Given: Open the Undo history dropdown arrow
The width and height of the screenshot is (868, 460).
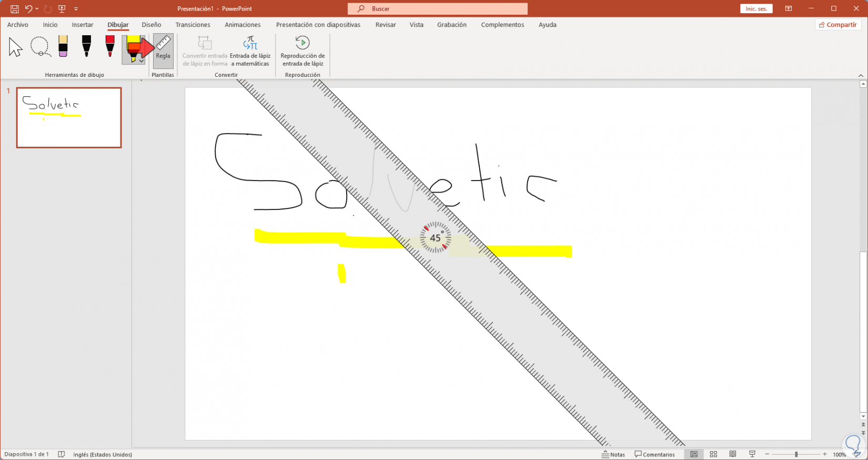Looking at the screenshot, I should pos(37,9).
